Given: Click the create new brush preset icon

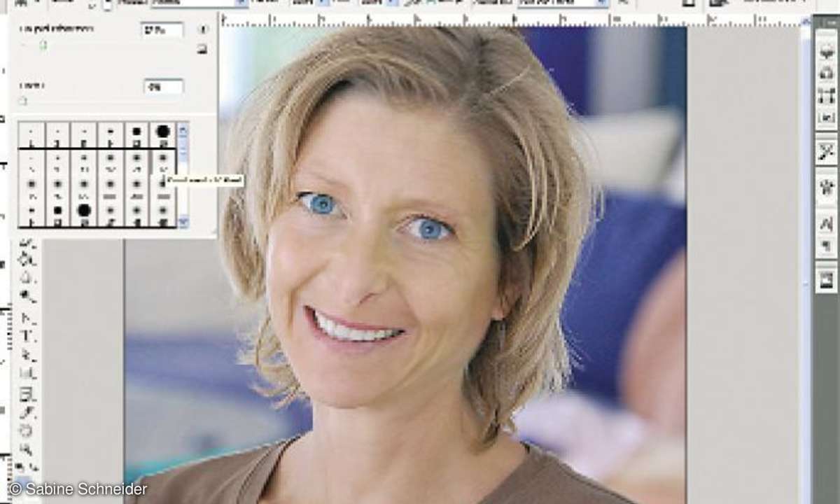Looking at the screenshot, I should click(202, 49).
